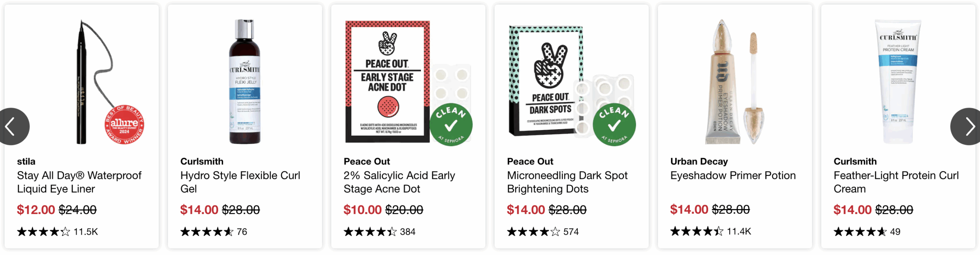Open Curlsmith Hydro Style bottle image
This screenshot has height=255, width=980.
[245, 82]
